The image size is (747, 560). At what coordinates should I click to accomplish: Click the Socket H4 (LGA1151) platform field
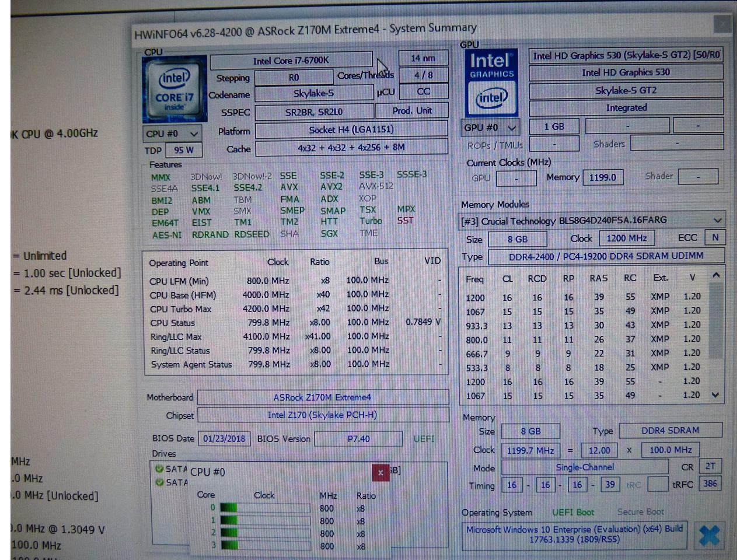[x=351, y=129]
